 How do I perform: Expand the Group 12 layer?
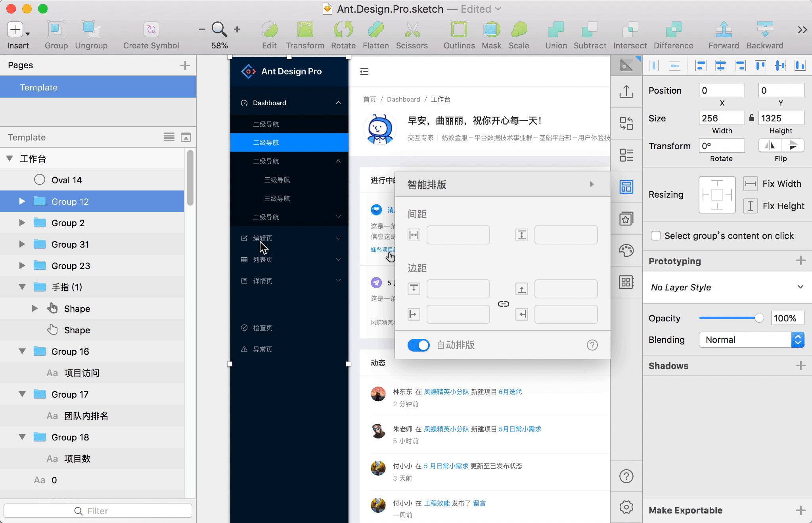tap(22, 202)
